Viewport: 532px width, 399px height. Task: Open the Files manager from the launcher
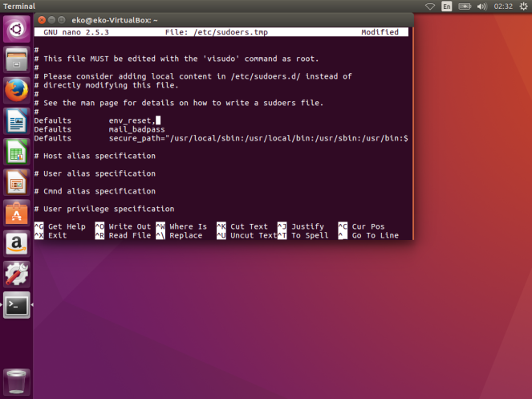click(16, 59)
